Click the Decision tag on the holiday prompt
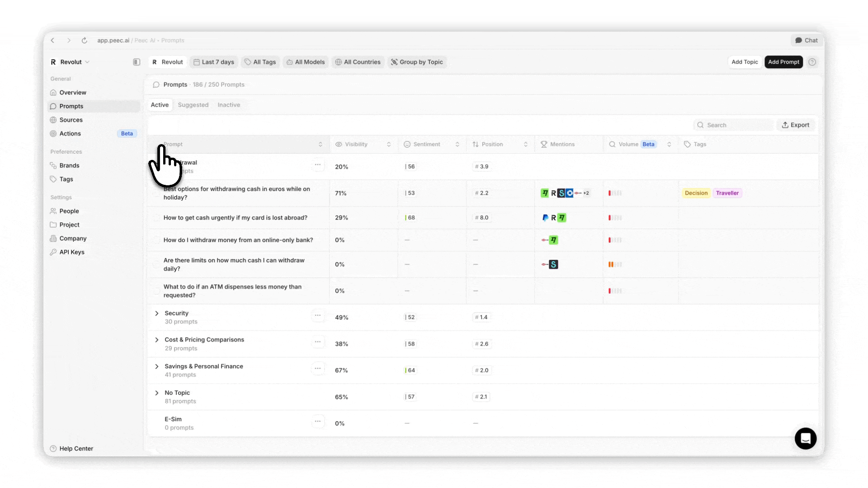 click(696, 193)
